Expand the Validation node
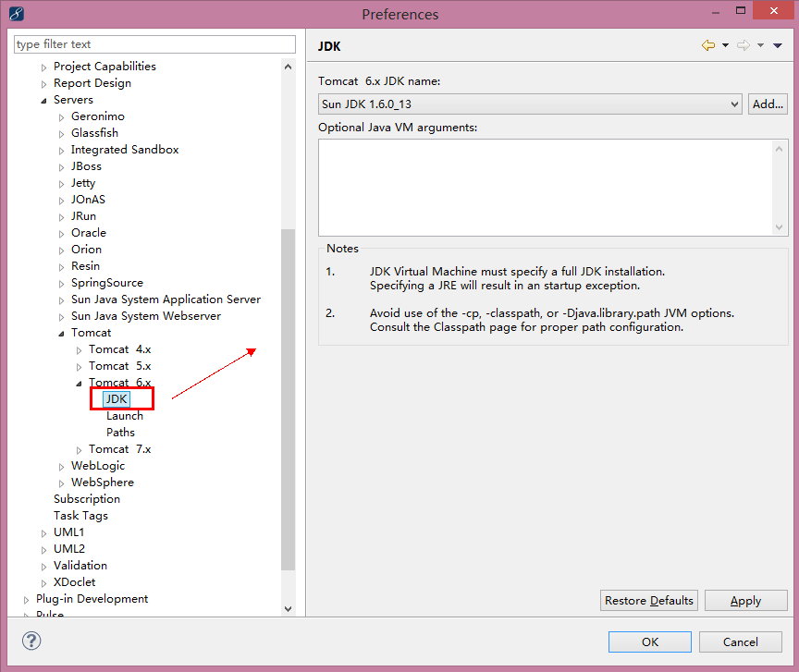This screenshot has height=672, width=799. click(x=43, y=567)
